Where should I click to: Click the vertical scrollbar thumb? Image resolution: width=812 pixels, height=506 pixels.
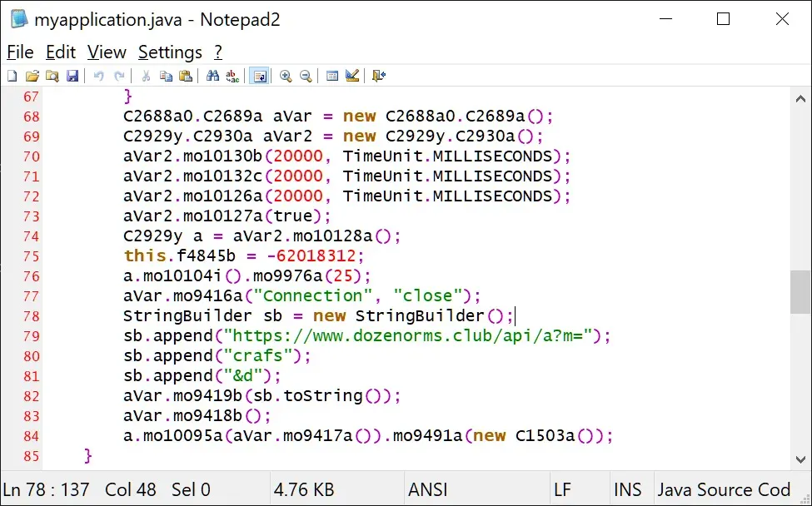pyautogui.click(x=800, y=291)
